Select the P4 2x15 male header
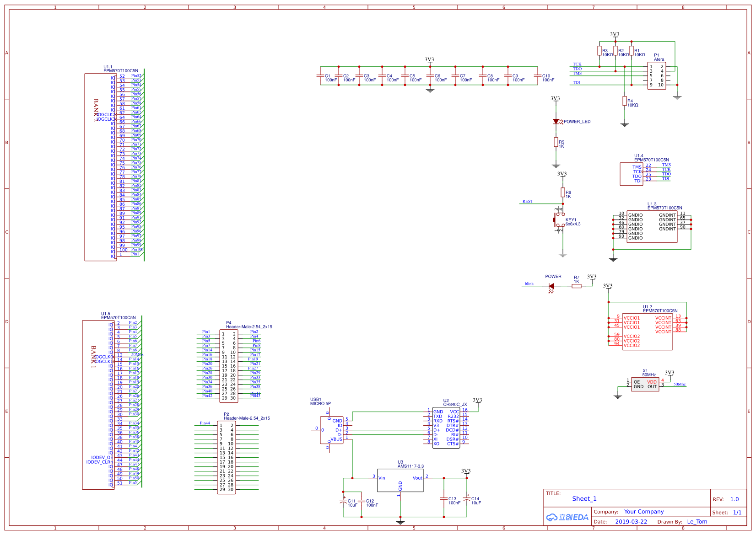Viewport: 756px width, 535px height. (x=228, y=366)
